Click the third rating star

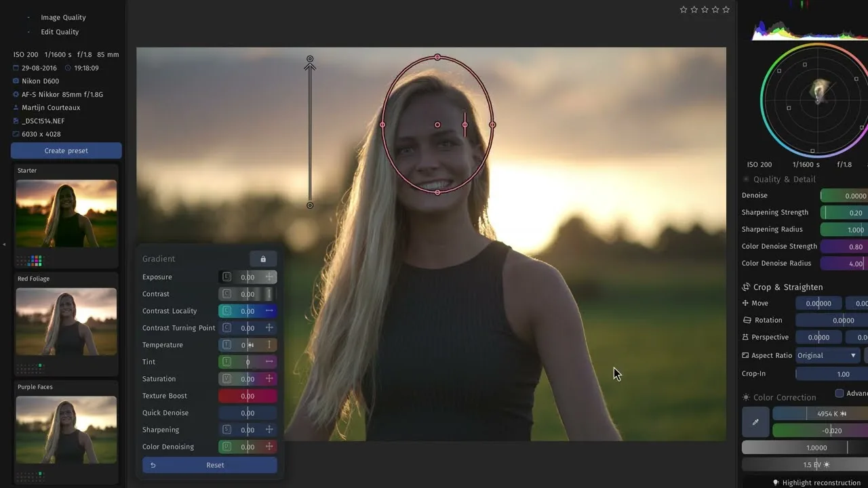[x=705, y=9]
